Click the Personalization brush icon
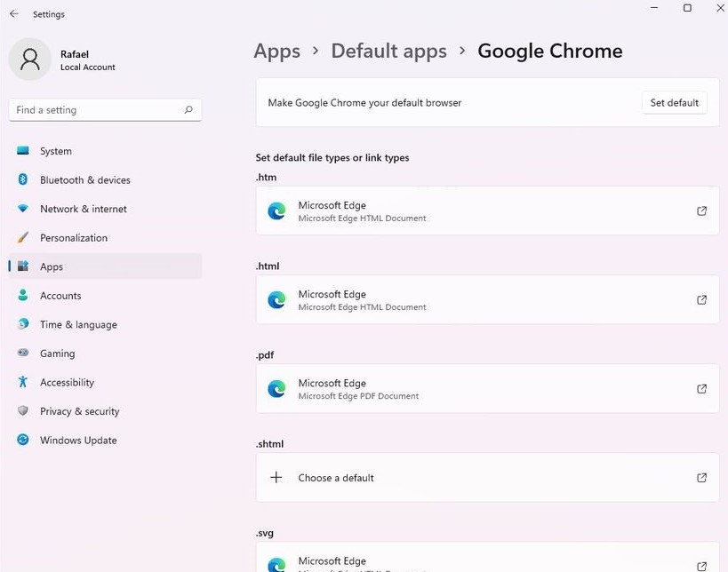 [23, 237]
